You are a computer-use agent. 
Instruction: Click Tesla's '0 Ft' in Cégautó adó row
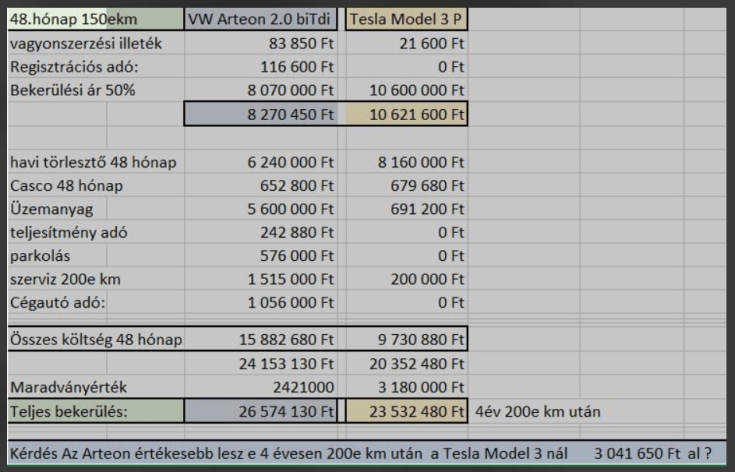tap(407, 303)
